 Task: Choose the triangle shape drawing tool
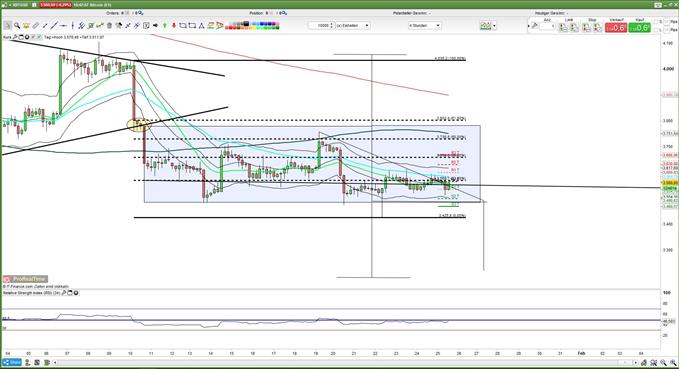click(201, 26)
